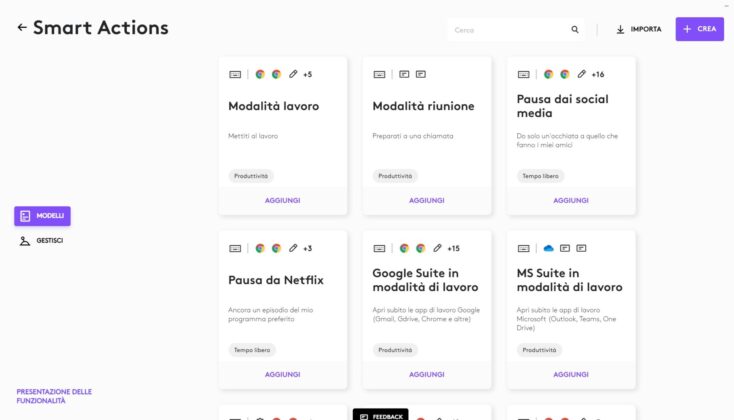Click the +16 badge on Pausa dai social media

point(598,74)
